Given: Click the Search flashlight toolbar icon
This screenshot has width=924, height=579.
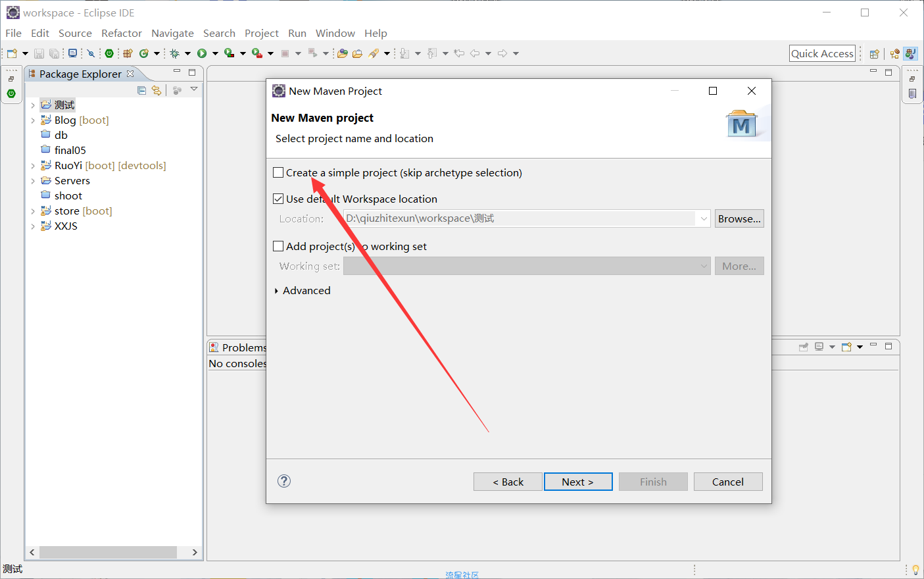Looking at the screenshot, I should (374, 53).
